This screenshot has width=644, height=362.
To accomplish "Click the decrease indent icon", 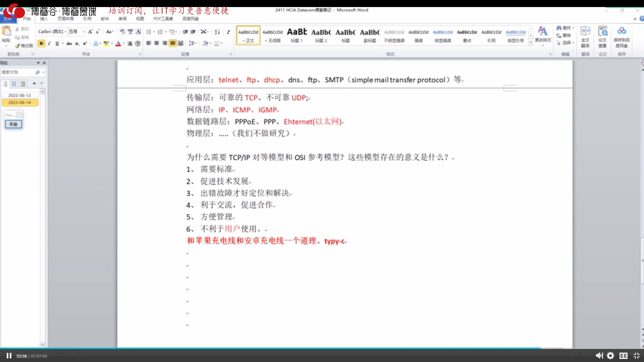I will (185, 32).
